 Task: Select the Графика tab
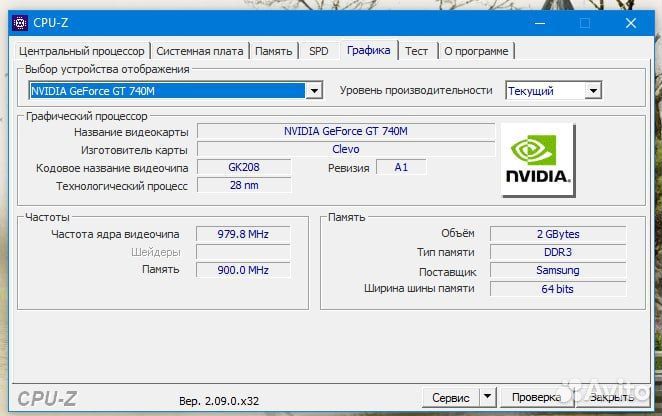(x=369, y=50)
